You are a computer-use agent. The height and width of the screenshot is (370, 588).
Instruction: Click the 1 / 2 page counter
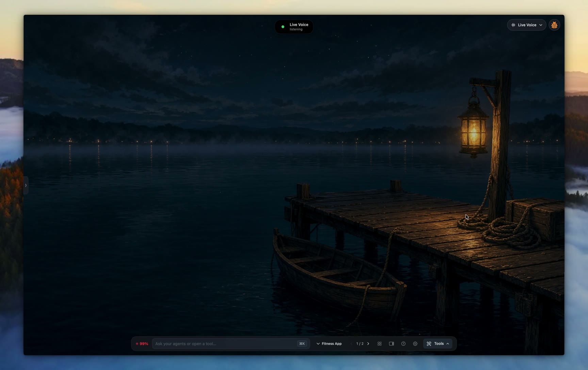click(x=360, y=344)
